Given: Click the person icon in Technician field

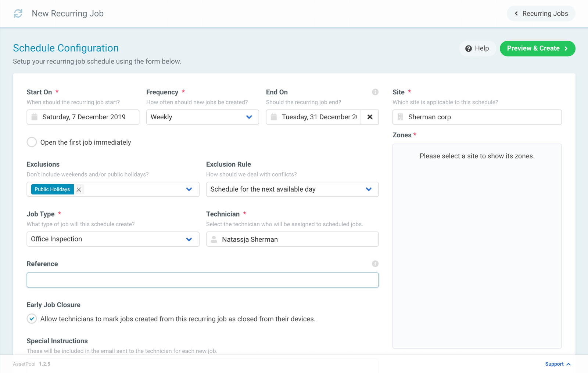Looking at the screenshot, I should click(x=214, y=239).
